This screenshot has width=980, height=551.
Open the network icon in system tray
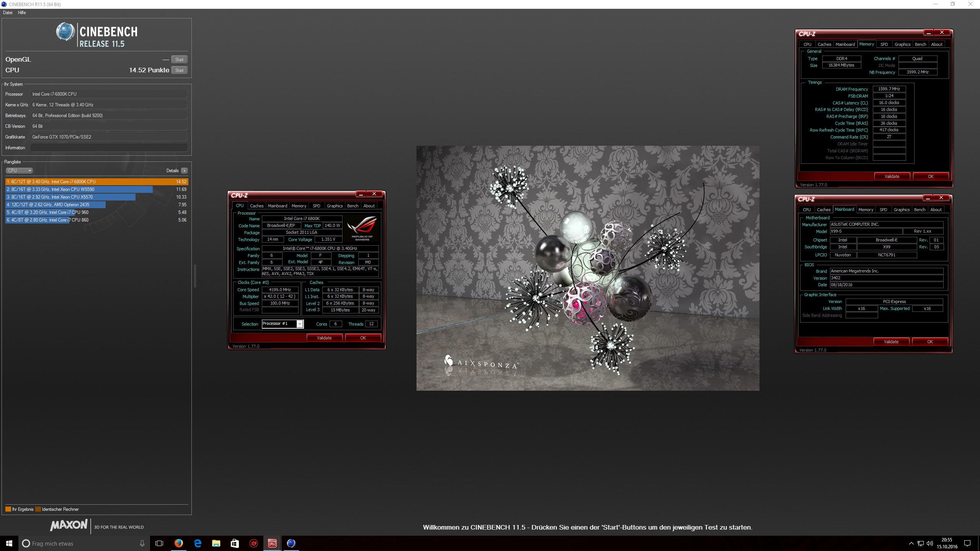click(x=921, y=543)
